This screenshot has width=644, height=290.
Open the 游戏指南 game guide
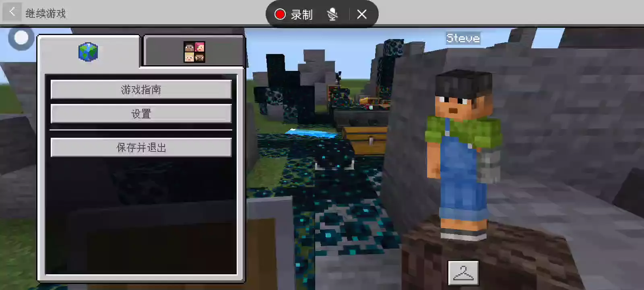pyautogui.click(x=141, y=89)
